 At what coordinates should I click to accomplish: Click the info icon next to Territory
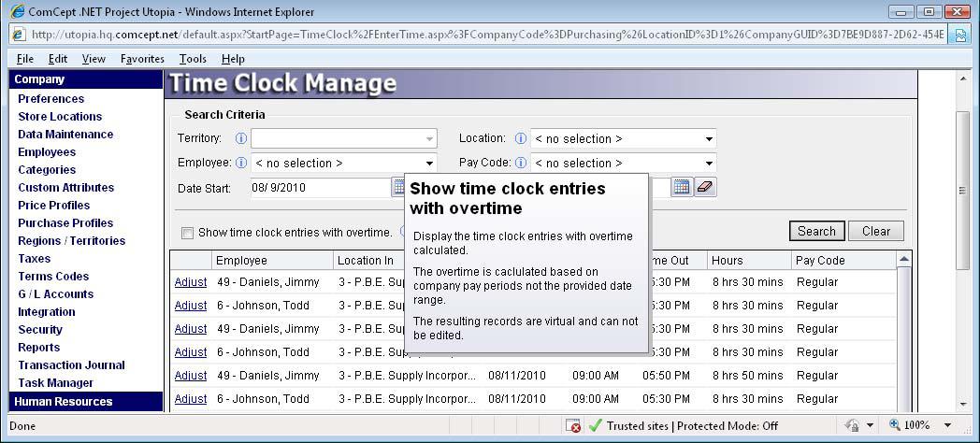(x=240, y=138)
